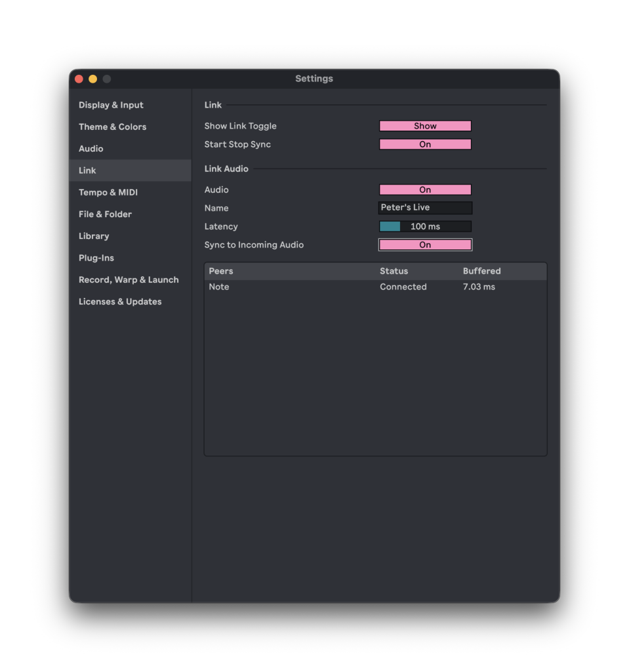
Task: Click the Latency 100 ms slider
Action: (x=425, y=226)
